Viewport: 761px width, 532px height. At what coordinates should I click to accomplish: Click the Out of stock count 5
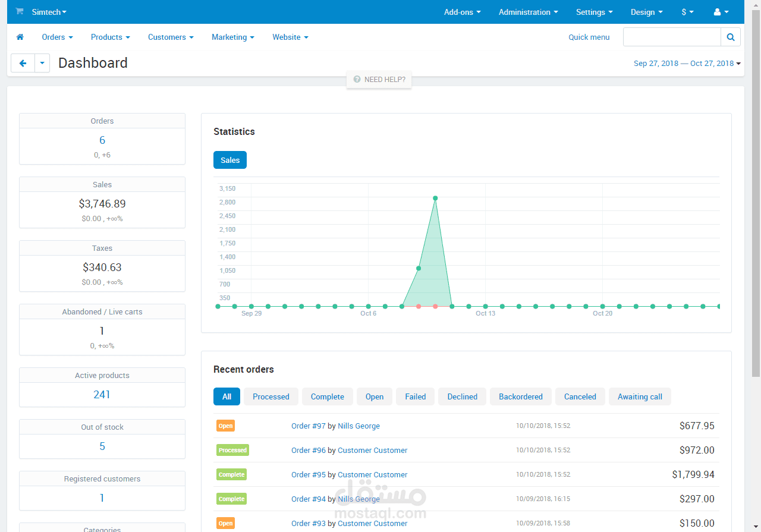point(102,446)
